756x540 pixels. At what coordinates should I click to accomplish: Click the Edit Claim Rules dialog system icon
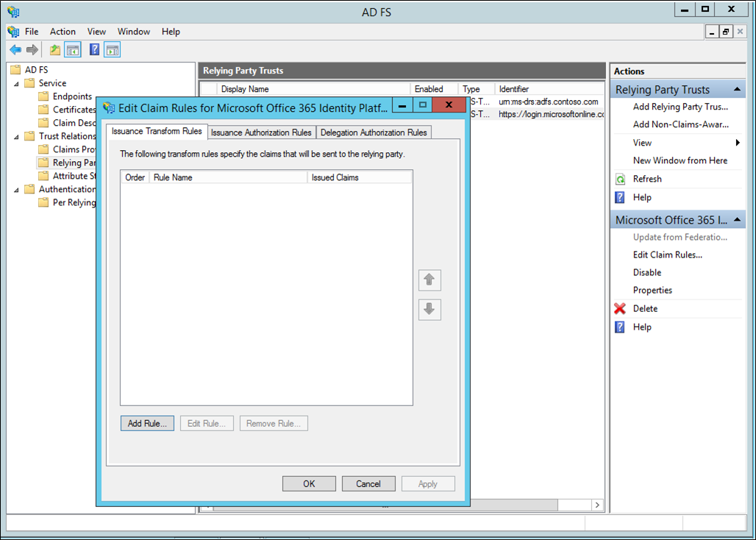(x=107, y=107)
